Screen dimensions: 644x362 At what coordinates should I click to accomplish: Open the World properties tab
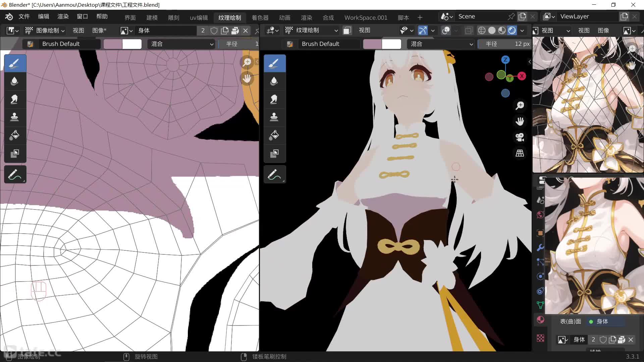point(540,215)
